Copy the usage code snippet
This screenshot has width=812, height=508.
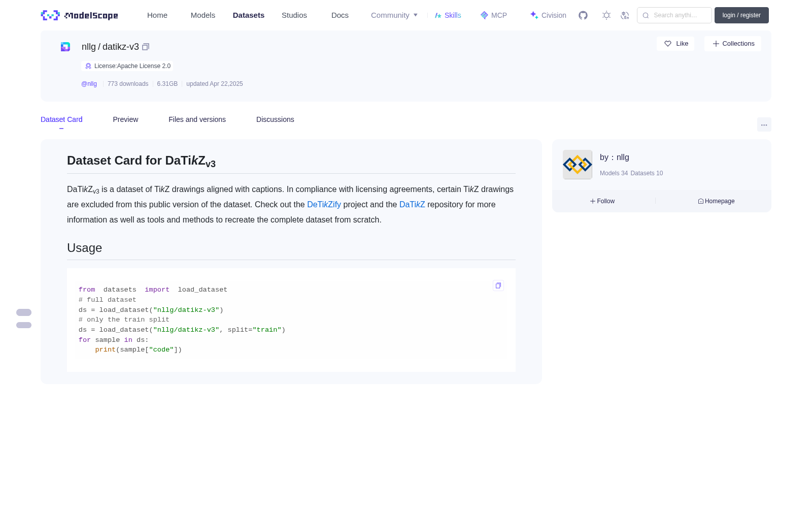[498, 285]
